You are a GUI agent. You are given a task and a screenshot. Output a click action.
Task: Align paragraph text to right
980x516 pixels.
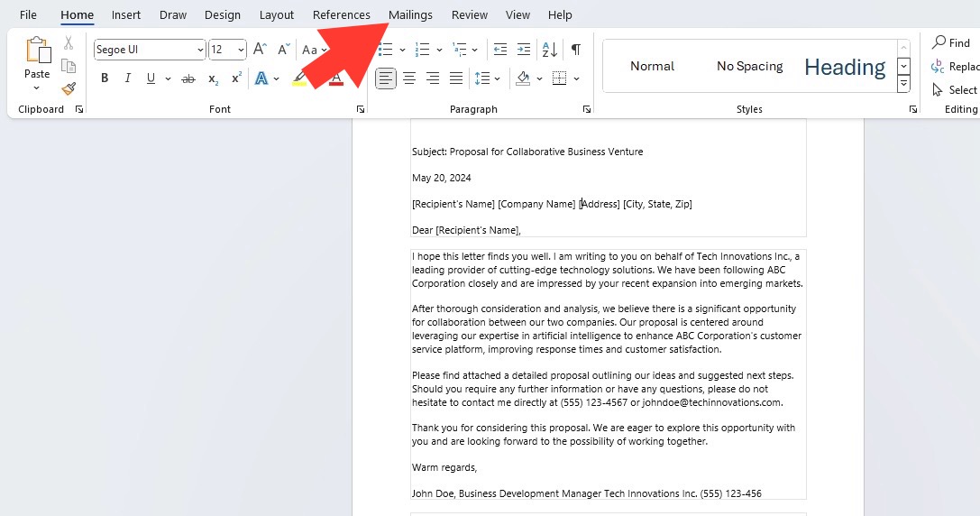[433, 78]
